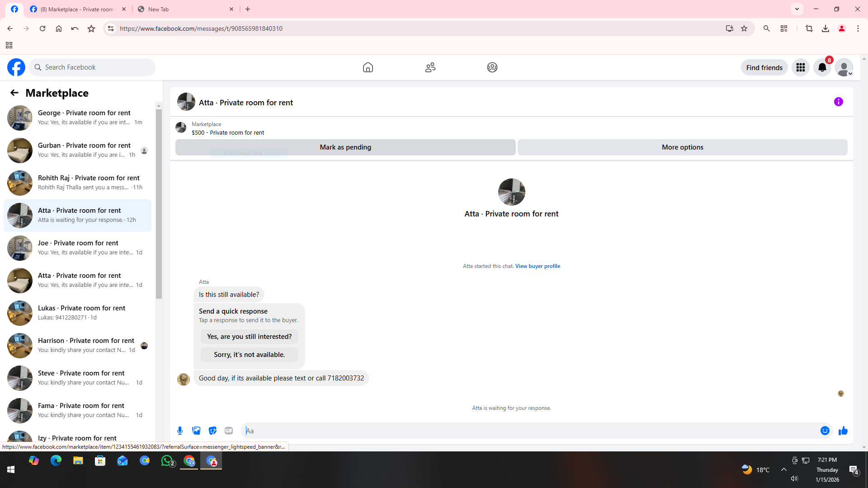The image size is (868, 488).
Task: Open the Facebook menu grid icon
Action: [800, 67]
